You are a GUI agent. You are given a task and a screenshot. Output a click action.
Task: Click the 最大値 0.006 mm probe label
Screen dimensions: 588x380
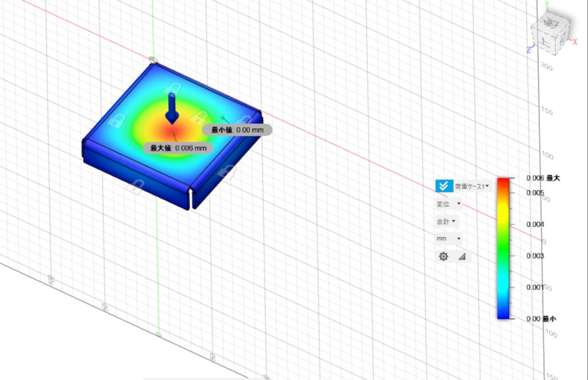tap(178, 148)
